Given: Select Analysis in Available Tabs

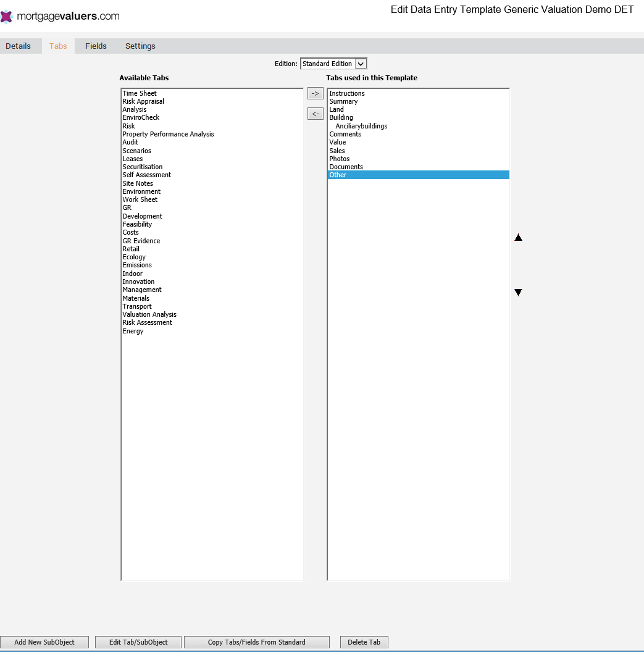Looking at the screenshot, I should pyautogui.click(x=212, y=109).
